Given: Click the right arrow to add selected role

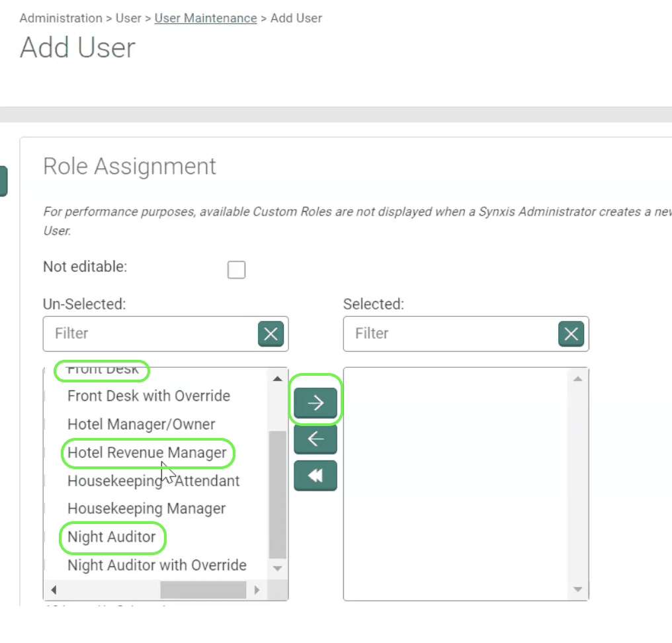Looking at the screenshot, I should coord(315,403).
